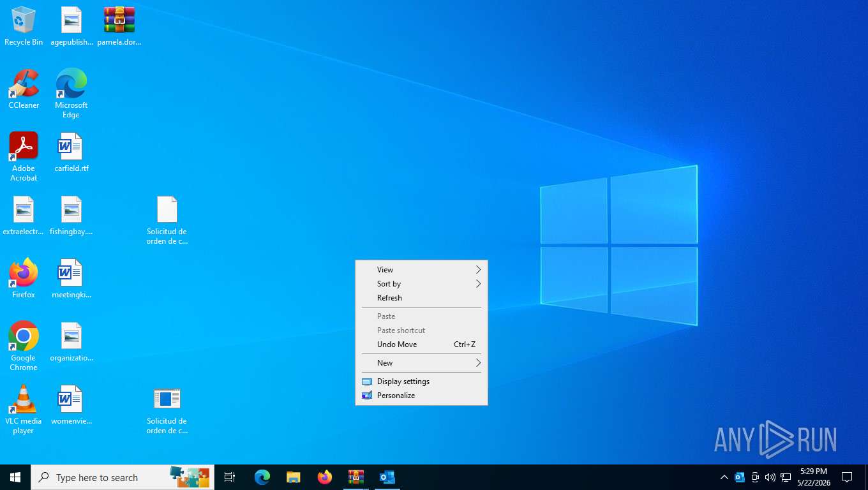
Task: Expand the New submenu
Action: point(421,363)
